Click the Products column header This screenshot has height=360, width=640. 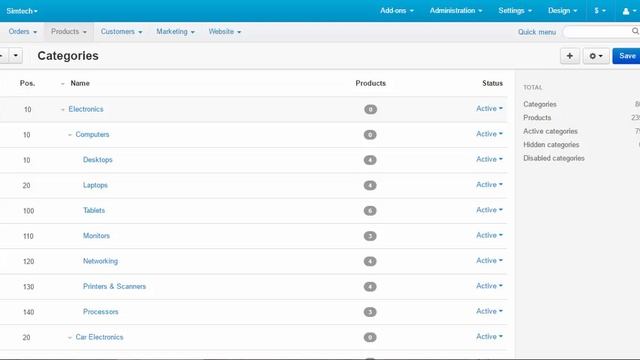(370, 83)
